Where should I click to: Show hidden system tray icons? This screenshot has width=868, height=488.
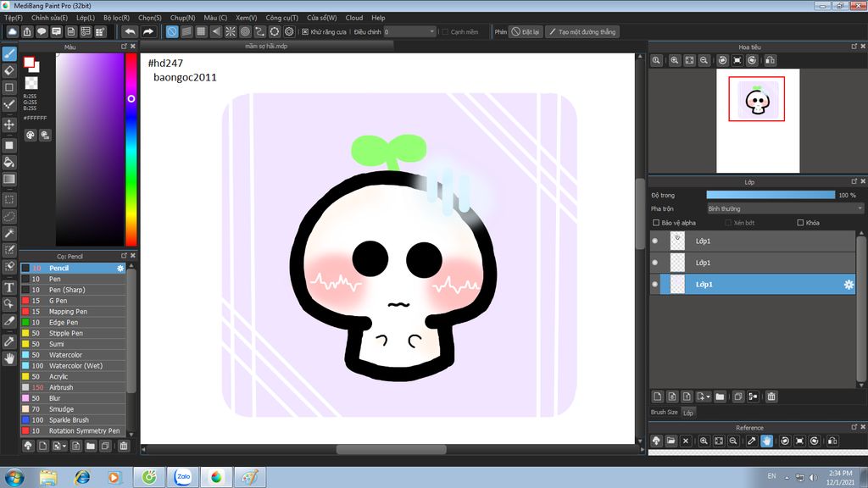[787, 478]
